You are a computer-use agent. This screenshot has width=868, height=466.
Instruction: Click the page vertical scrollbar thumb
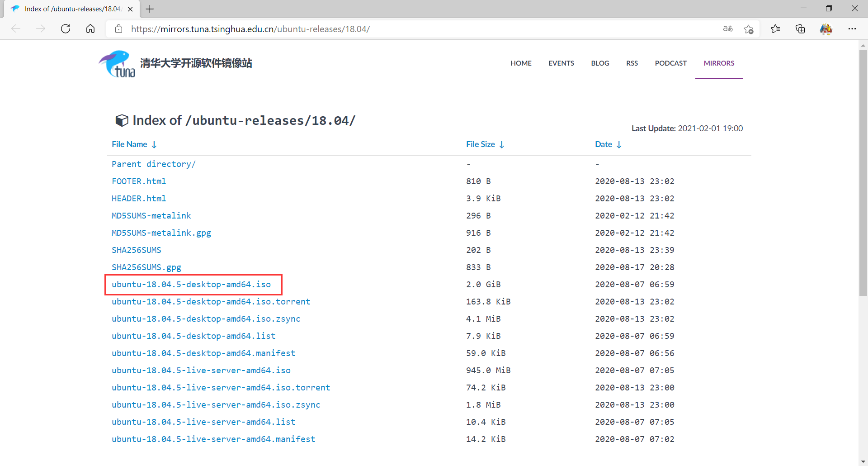coord(863,172)
